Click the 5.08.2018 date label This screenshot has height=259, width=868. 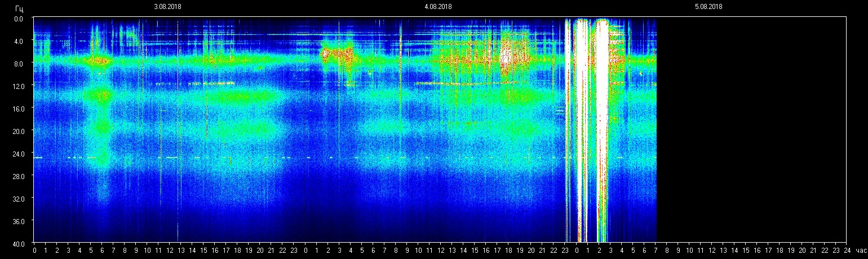click(708, 7)
